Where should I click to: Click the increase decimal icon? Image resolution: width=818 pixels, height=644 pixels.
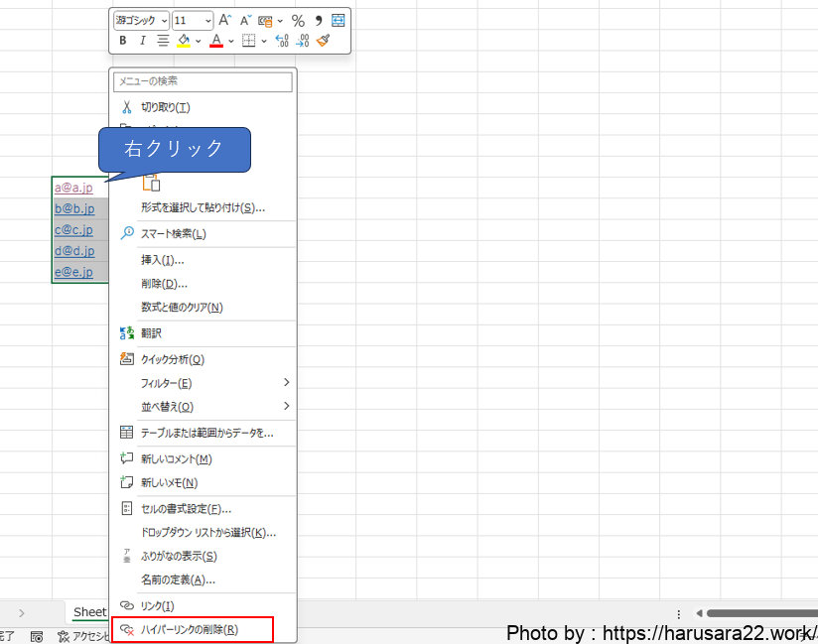[282, 41]
